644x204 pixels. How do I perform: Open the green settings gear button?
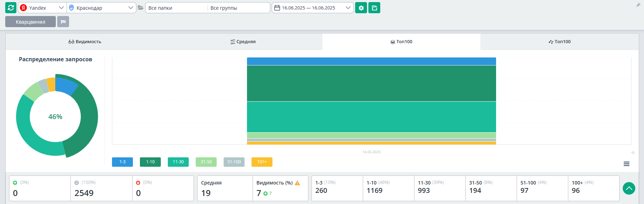(361, 8)
